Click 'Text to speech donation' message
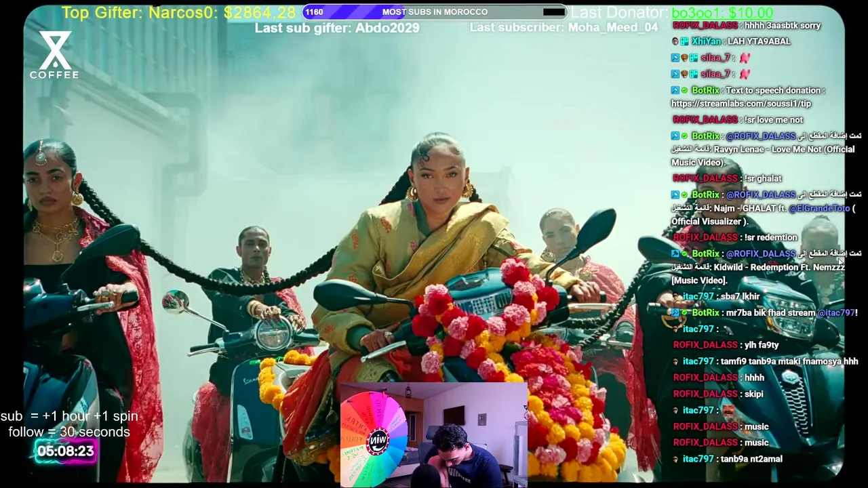The image size is (868, 488). click(775, 90)
